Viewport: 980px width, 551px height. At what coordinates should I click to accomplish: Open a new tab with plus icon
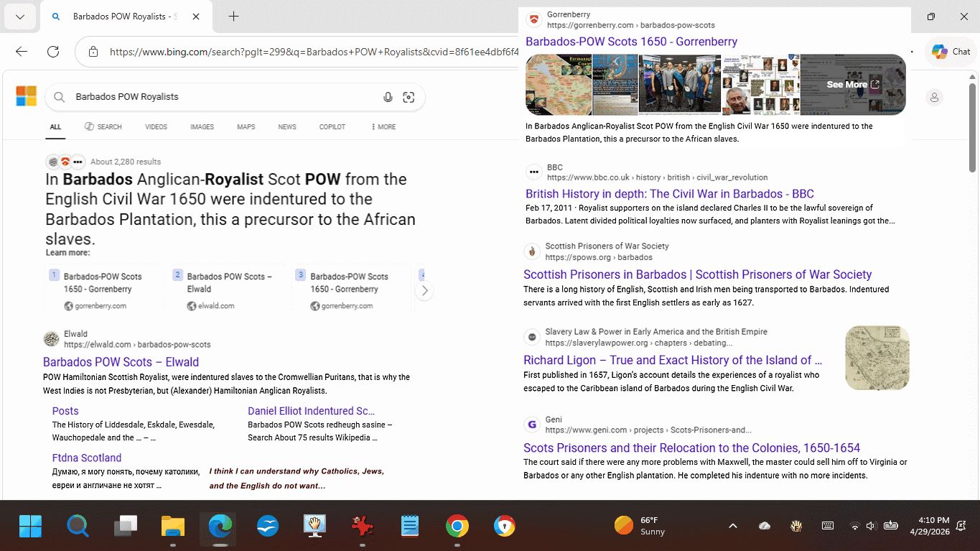tap(233, 17)
